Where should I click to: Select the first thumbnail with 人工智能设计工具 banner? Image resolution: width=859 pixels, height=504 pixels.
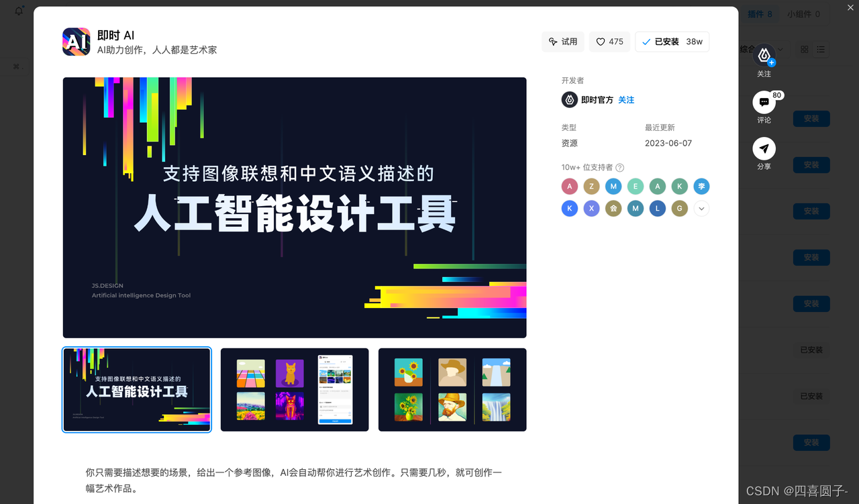pyautogui.click(x=137, y=389)
